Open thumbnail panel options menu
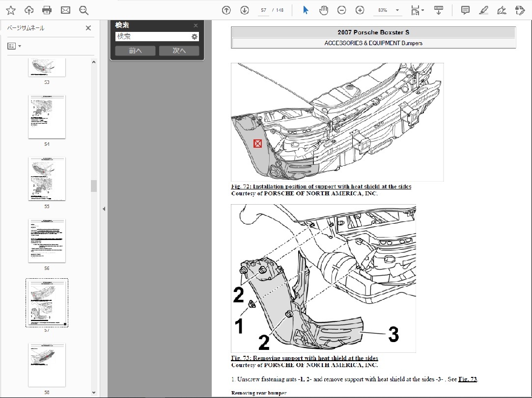 click(14, 46)
